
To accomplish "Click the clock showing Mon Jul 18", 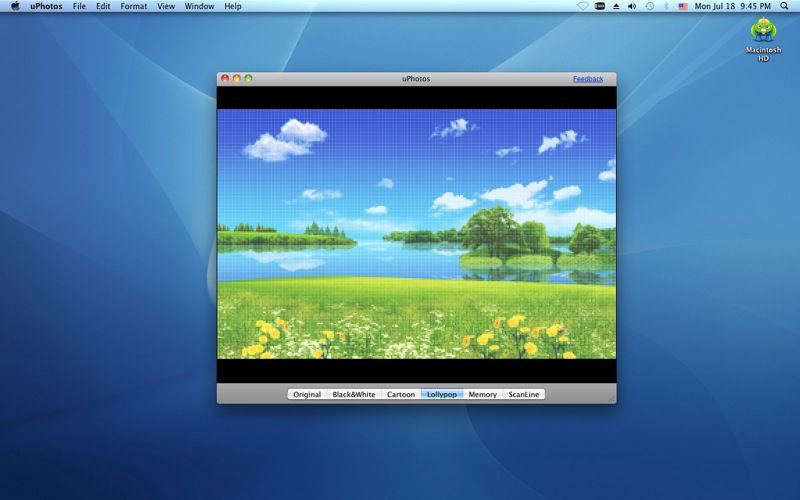I will click(733, 6).
